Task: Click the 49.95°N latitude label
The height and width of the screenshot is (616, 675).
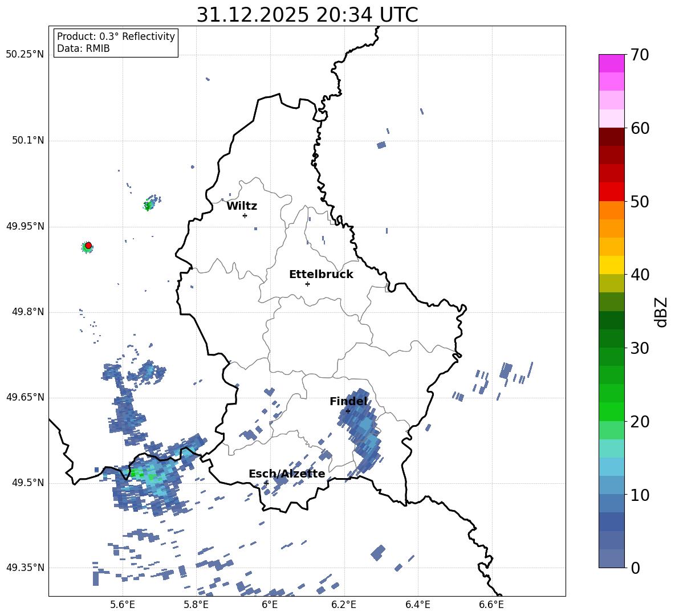Action: pyautogui.click(x=25, y=226)
